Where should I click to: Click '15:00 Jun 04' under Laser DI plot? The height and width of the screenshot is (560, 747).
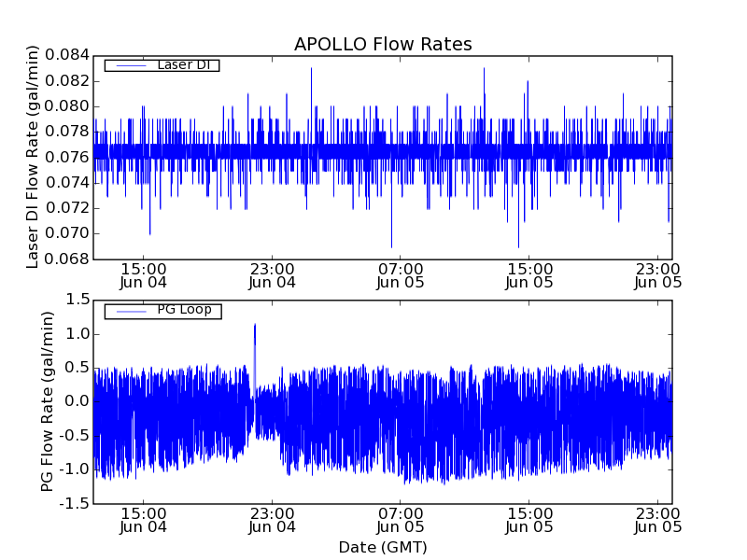[144, 276]
